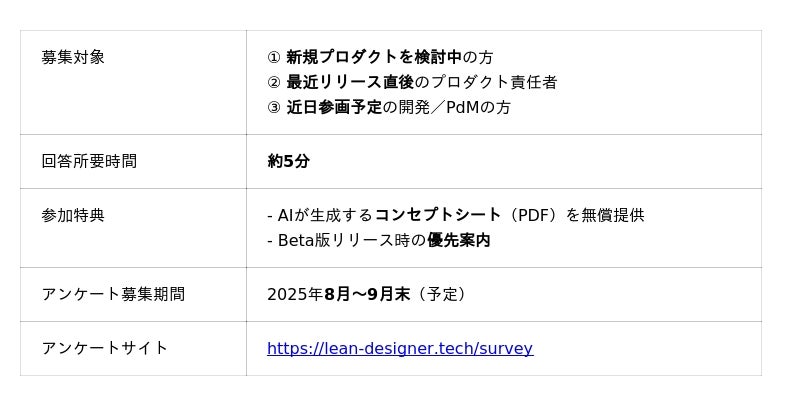800x406 pixels.
Task: Click the アンケート募集期間 row label
Action: point(113,294)
